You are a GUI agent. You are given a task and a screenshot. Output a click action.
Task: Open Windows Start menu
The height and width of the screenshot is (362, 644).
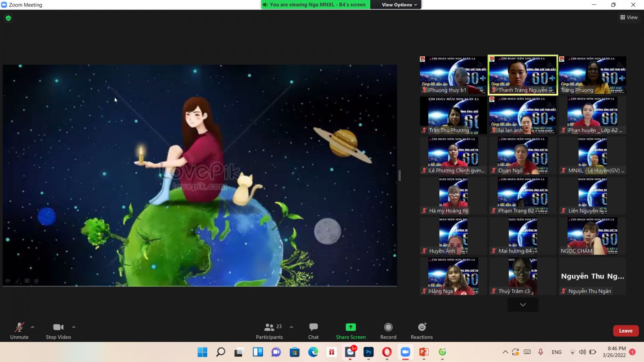pyautogui.click(x=202, y=352)
